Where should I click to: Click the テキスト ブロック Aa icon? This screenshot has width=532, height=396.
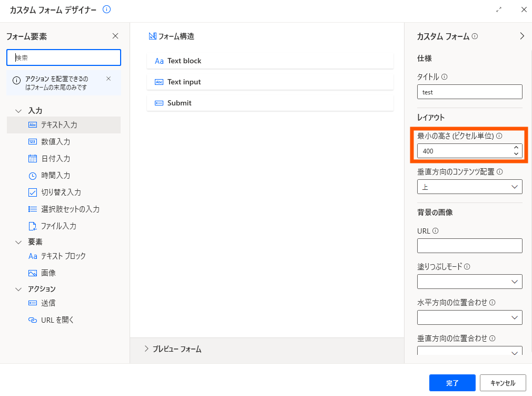(x=33, y=256)
